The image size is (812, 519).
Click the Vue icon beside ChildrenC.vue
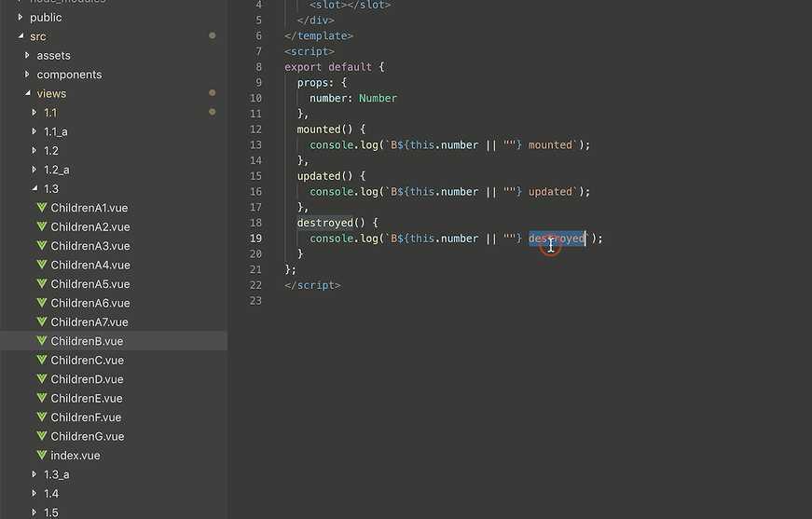tap(42, 361)
